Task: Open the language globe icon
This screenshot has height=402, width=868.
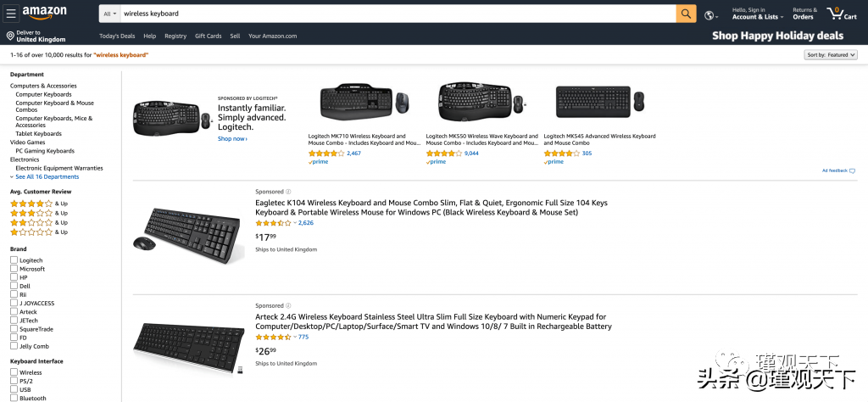Action: click(710, 14)
